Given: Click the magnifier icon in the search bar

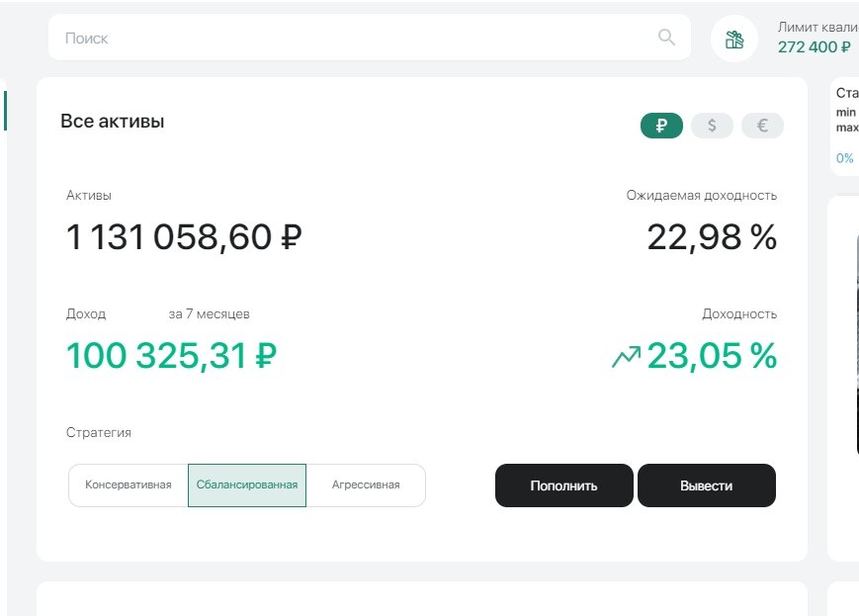Looking at the screenshot, I should (663, 37).
